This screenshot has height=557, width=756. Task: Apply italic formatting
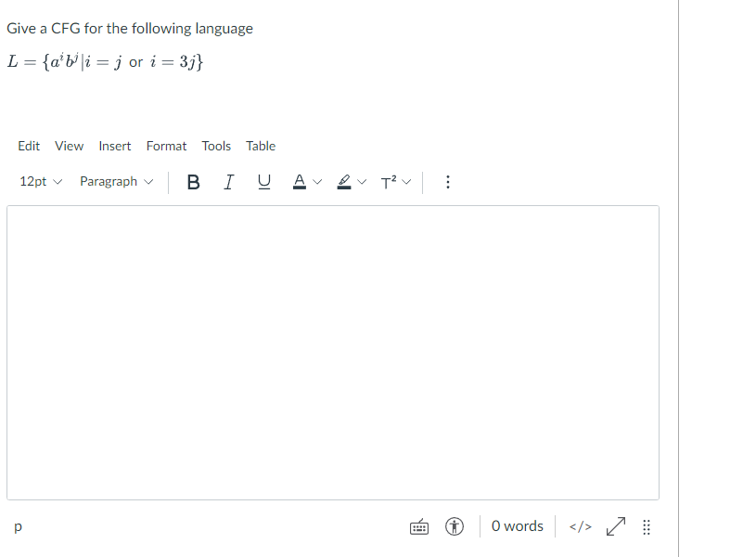click(228, 182)
